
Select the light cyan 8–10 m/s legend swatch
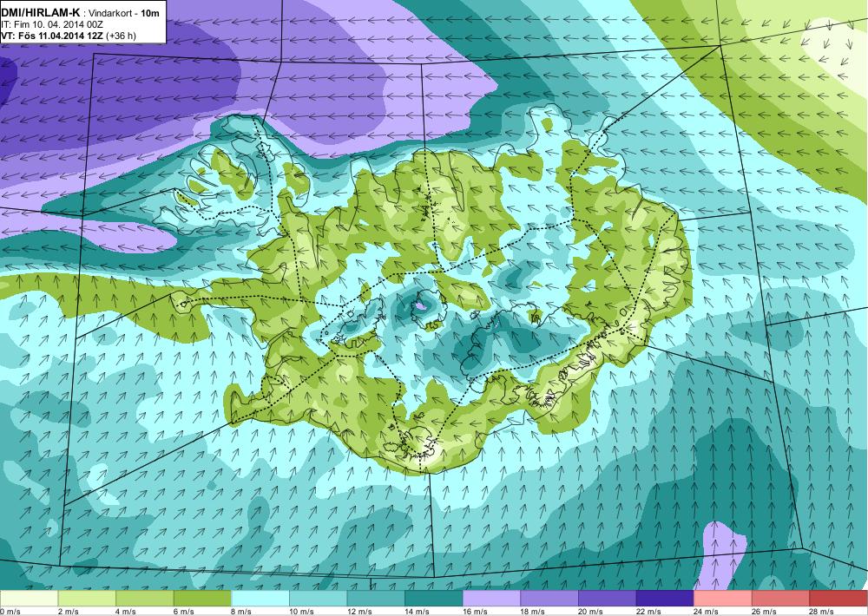[x=260, y=599]
